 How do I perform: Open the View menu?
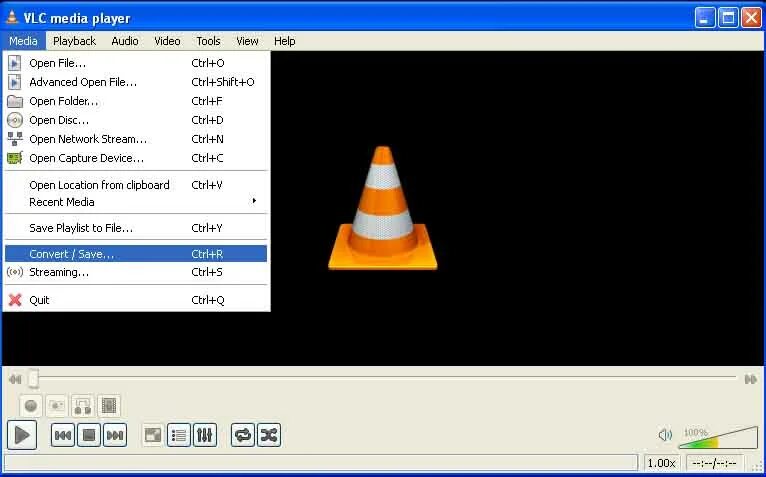(x=247, y=41)
